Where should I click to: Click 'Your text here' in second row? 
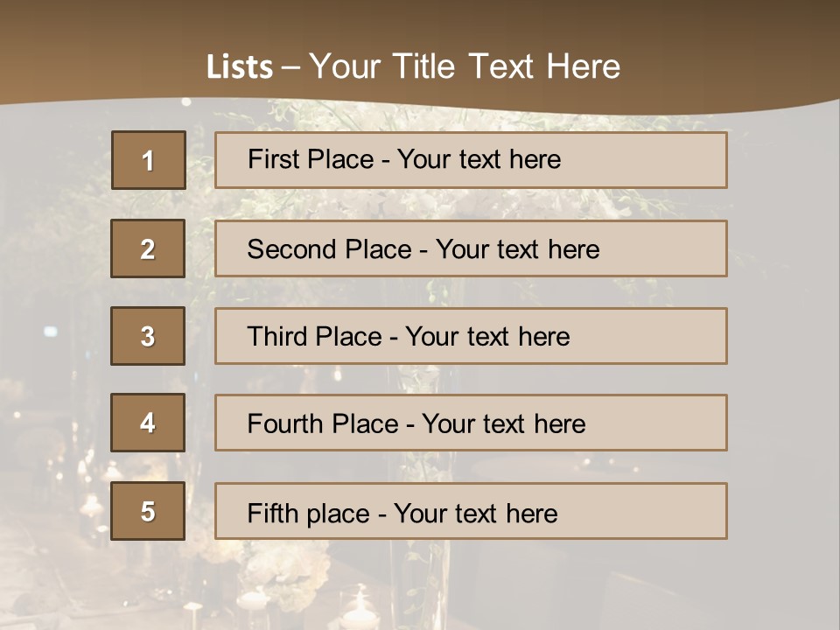click(517, 249)
